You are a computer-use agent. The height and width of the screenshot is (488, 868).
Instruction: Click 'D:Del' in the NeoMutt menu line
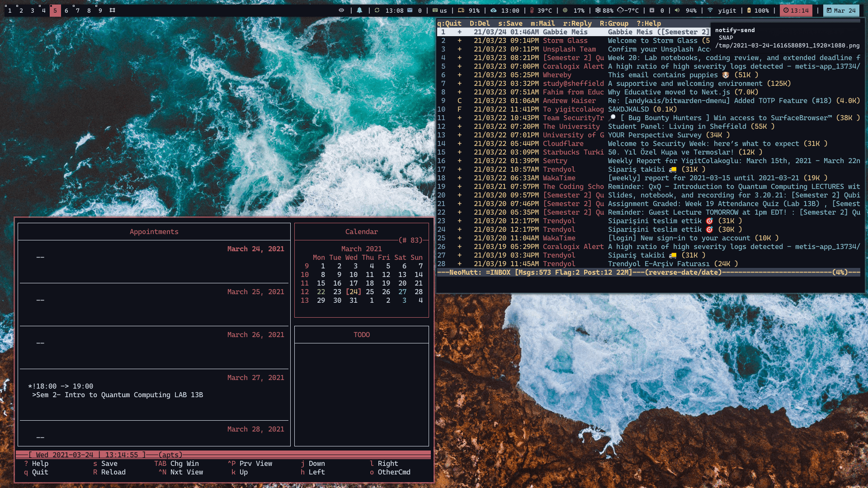coord(480,23)
